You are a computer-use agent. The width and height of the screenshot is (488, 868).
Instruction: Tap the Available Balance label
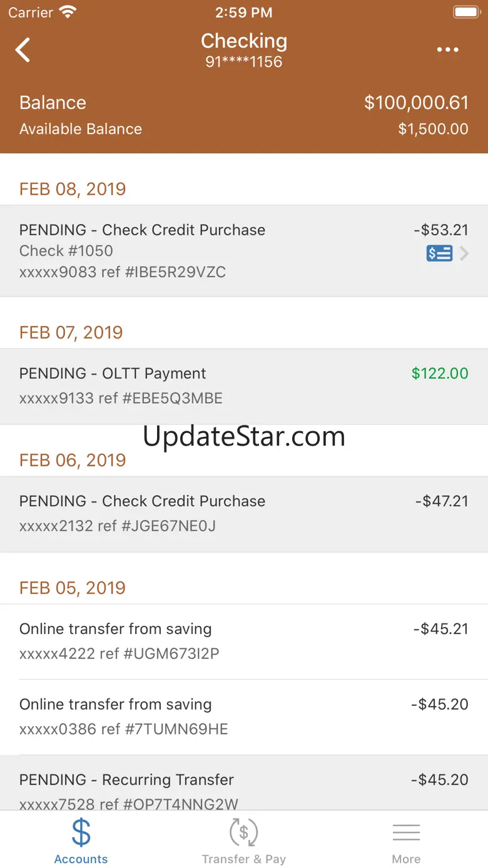click(81, 129)
